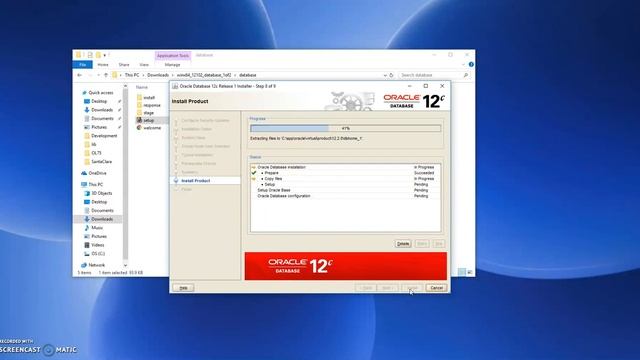Click the greyed Skip button
The height and width of the screenshot is (360, 640).
[x=439, y=244]
